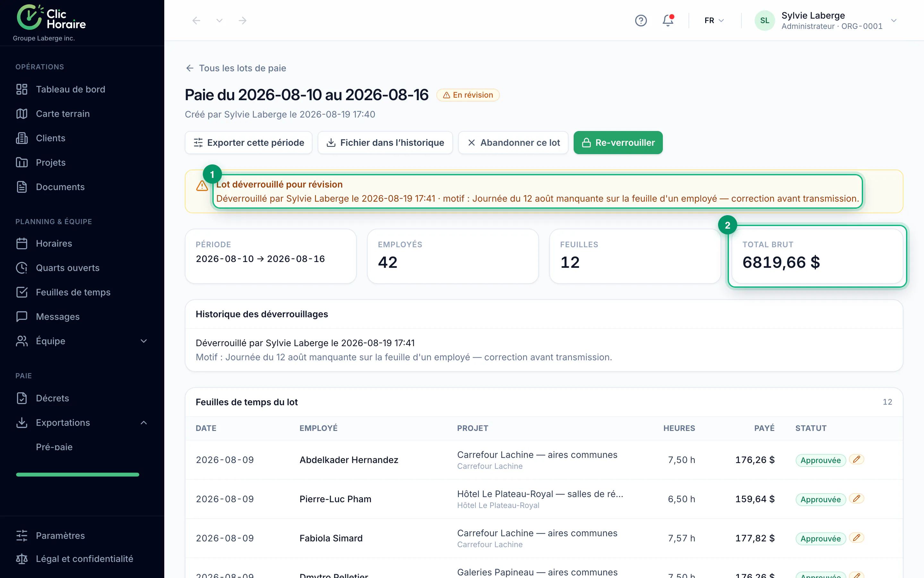Click the Re-verrouiller button
Image resolution: width=924 pixels, height=578 pixels.
point(618,143)
